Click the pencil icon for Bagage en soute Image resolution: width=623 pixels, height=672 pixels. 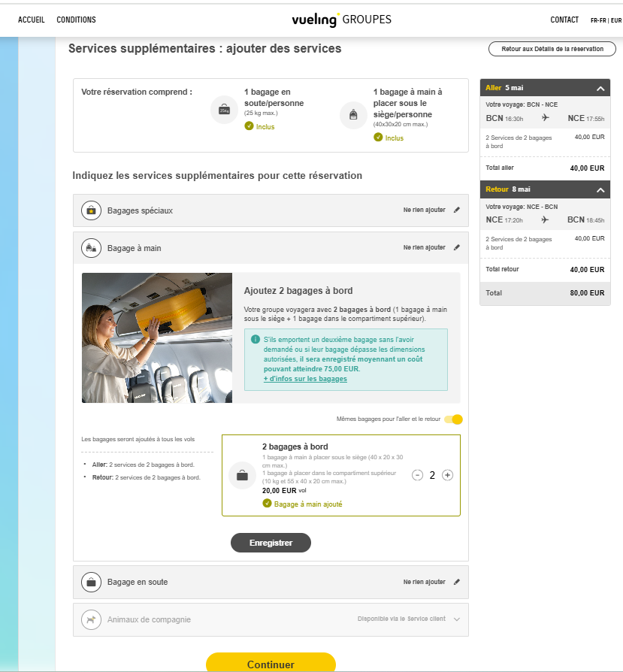pyautogui.click(x=457, y=582)
